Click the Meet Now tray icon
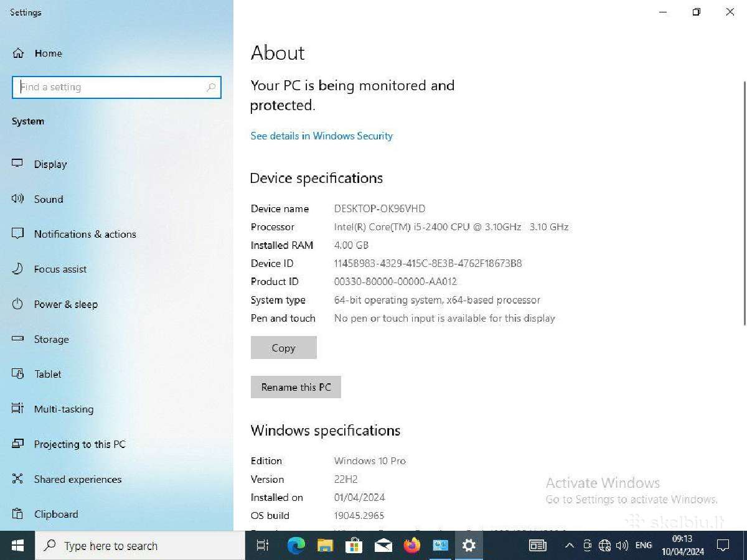The height and width of the screenshot is (560, 747). tap(587, 546)
